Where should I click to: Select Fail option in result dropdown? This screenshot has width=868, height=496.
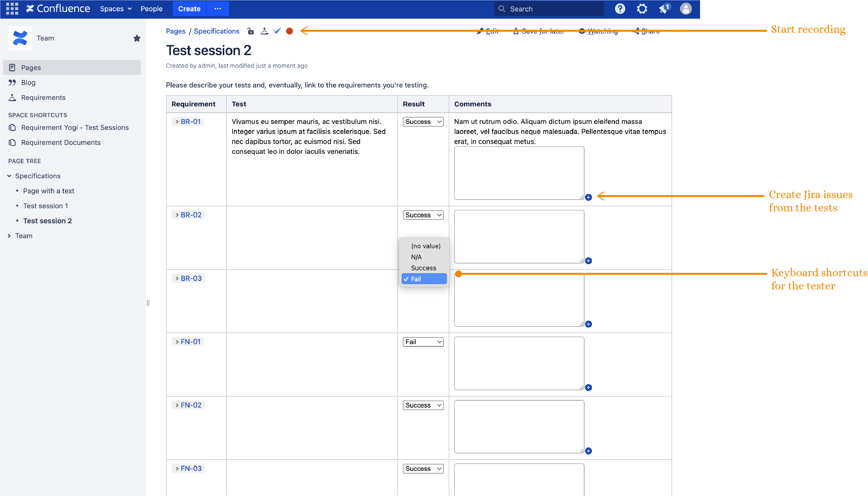pos(424,279)
